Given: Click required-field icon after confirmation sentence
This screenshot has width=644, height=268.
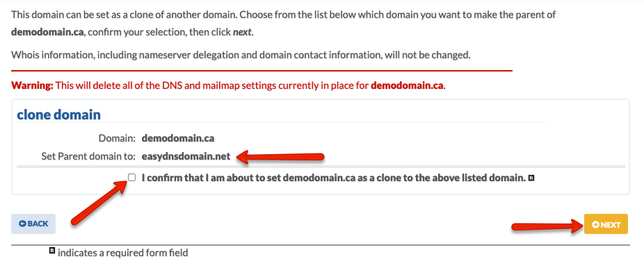Looking at the screenshot, I should 531,178.
